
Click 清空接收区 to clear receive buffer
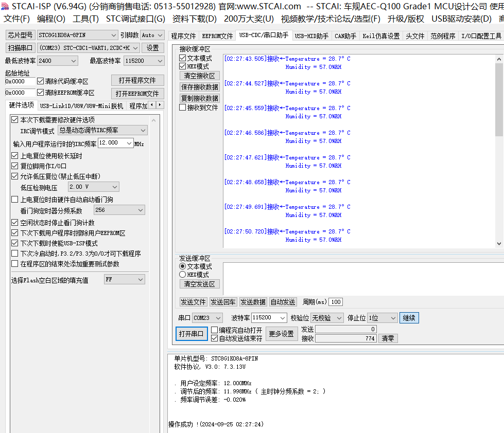pyautogui.click(x=199, y=76)
